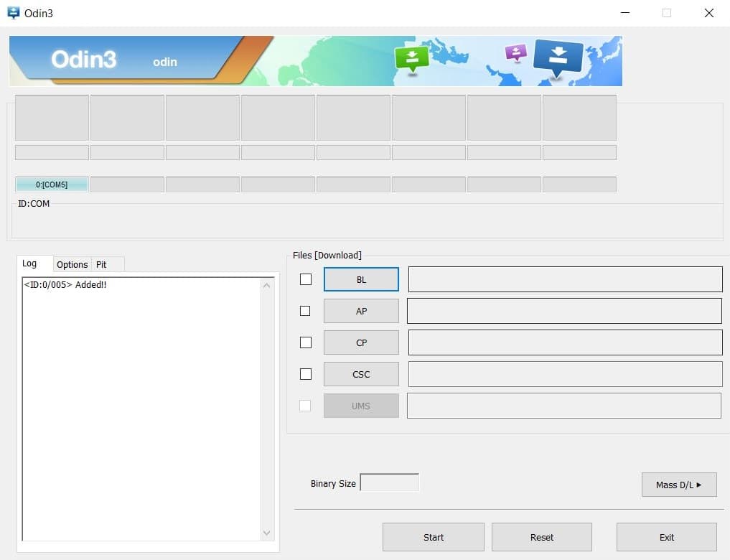
Task: Close the Odin3 window
Action: [708, 13]
